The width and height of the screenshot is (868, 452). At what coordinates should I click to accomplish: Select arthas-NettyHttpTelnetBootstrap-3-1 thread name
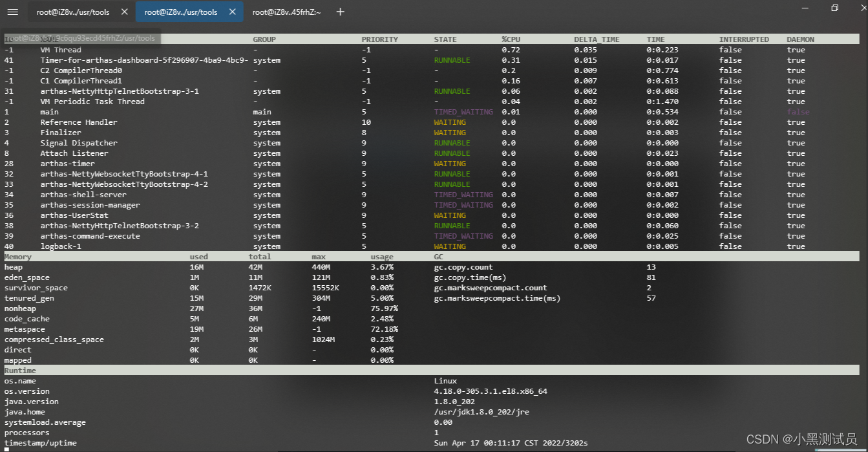[120, 91]
